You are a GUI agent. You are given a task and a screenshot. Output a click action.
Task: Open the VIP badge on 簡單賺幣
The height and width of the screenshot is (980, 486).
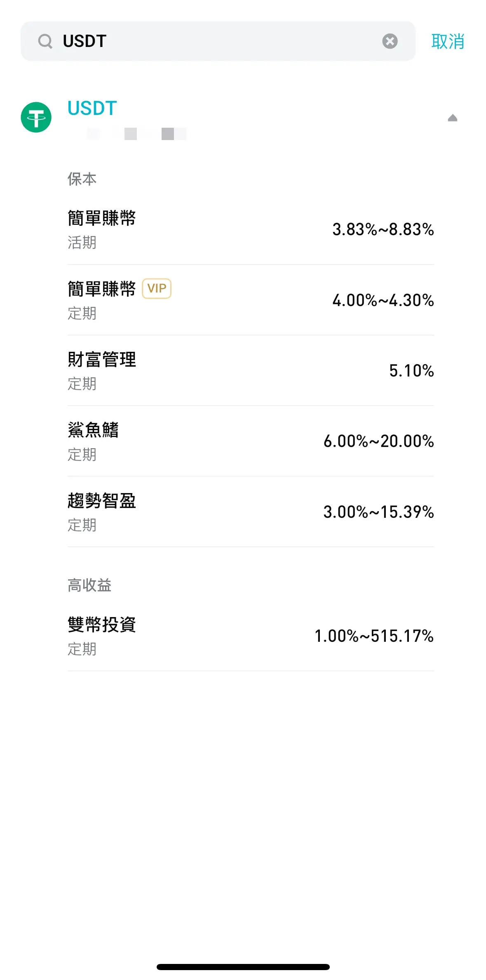click(x=157, y=288)
